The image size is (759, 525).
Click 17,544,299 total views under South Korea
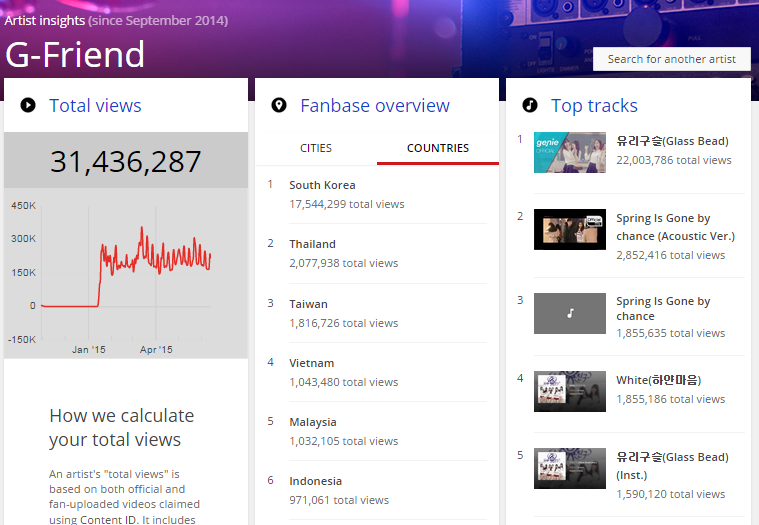(347, 204)
